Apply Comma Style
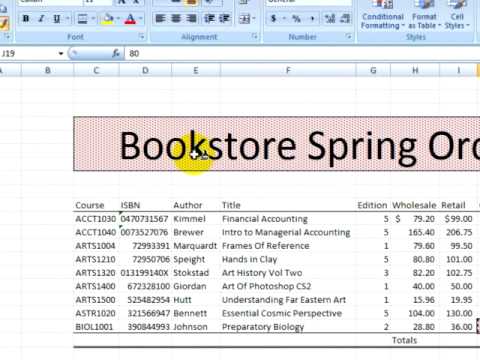480x360 pixels. pos(312,19)
